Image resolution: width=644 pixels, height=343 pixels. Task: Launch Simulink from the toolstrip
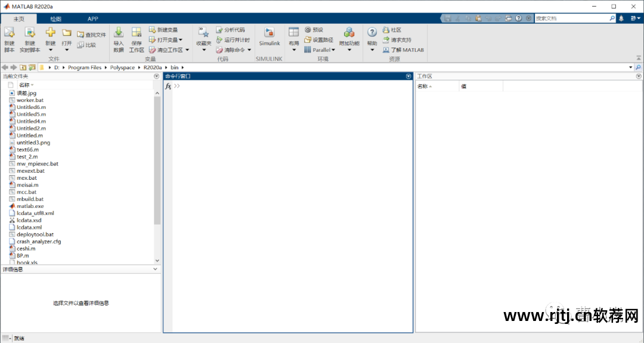click(269, 36)
